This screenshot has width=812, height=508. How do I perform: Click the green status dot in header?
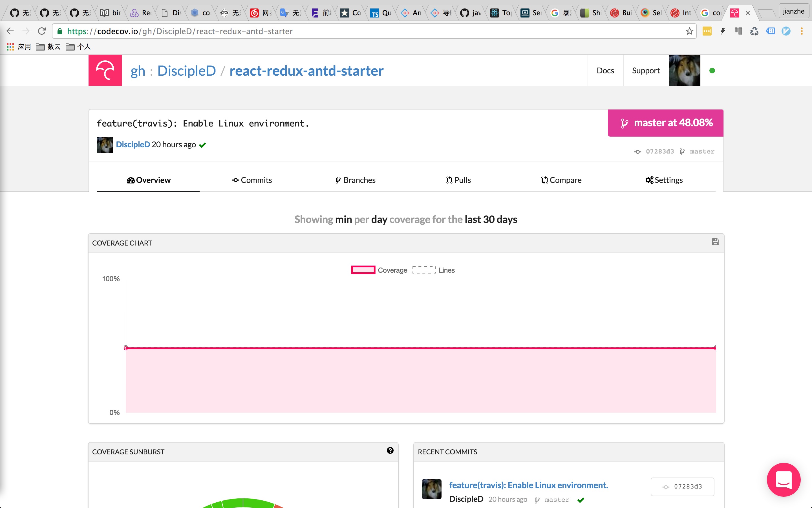point(712,71)
